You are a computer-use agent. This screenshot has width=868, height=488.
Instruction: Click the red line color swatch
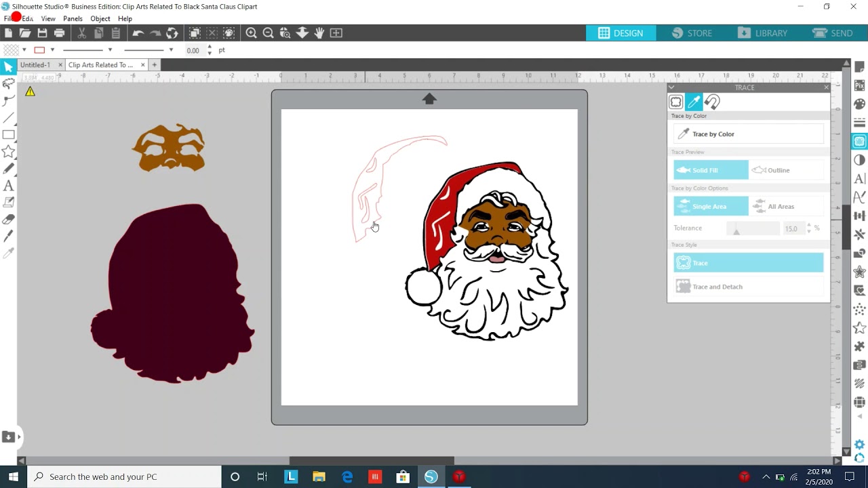pyautogui.click(x=39, y=49)
